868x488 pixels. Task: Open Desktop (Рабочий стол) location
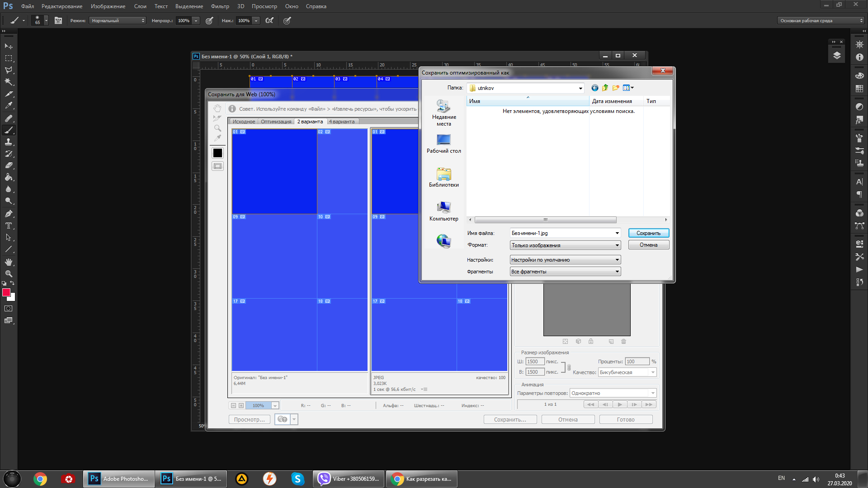[443, 144]
